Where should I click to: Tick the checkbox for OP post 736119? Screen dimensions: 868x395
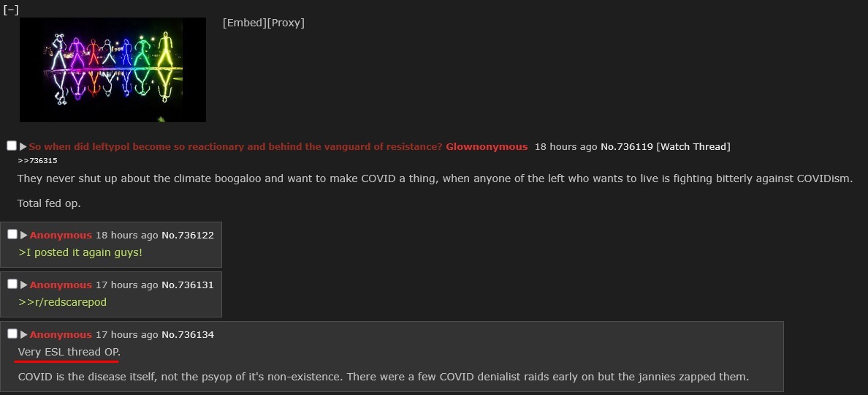12,146
